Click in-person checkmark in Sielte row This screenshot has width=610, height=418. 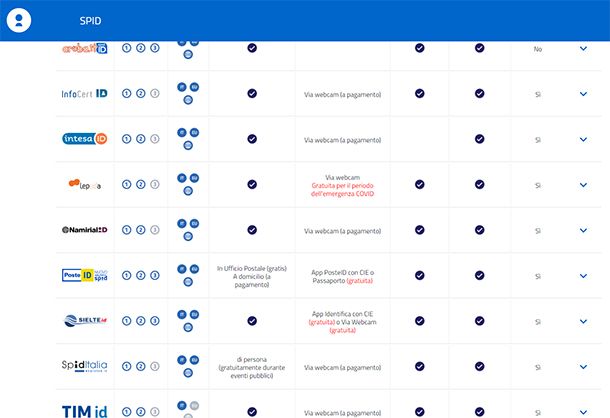coord(252,321)
